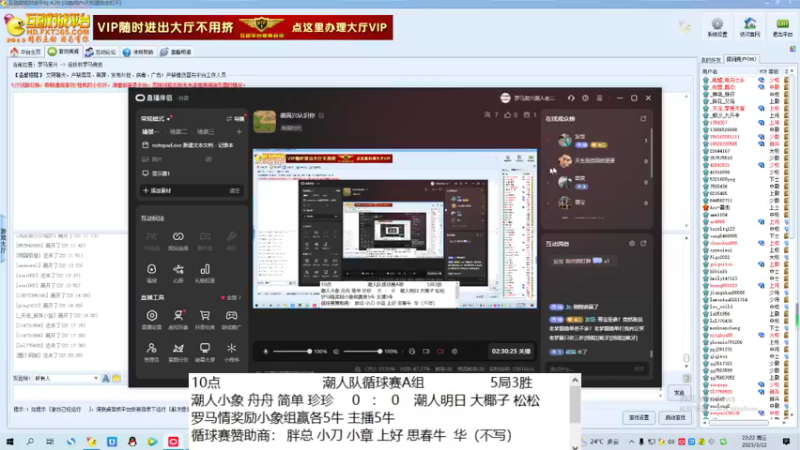Click the game cover thumbnail beside stream title
This screenshot has height=450, width=800.
pos(264,121)
